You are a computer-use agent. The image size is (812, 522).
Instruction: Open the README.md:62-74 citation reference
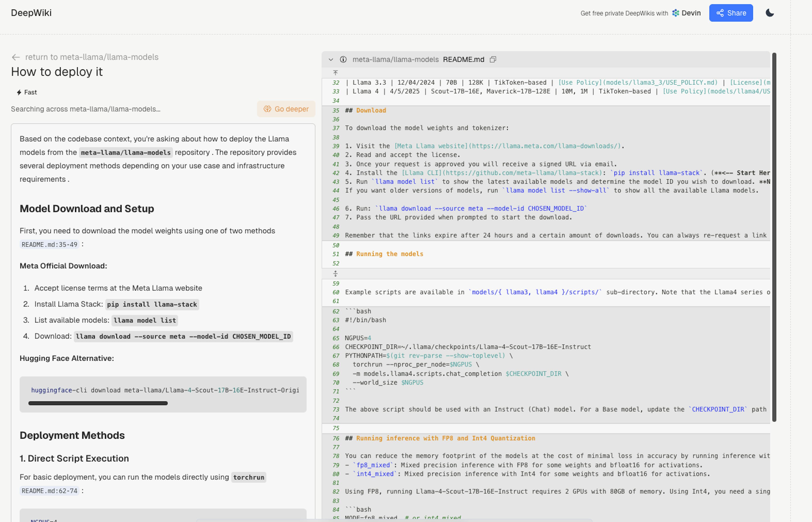point(49,491)
